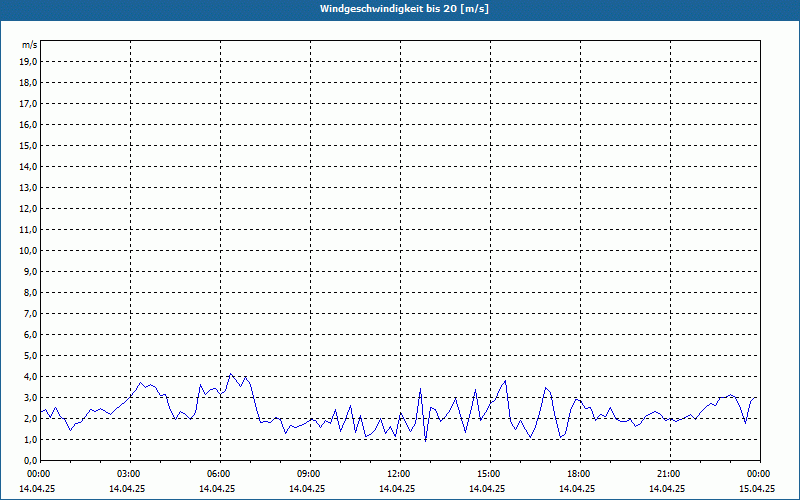Click the 09:00 time label
Viewport: 800px width, 500px height.
tap(310, 474)
